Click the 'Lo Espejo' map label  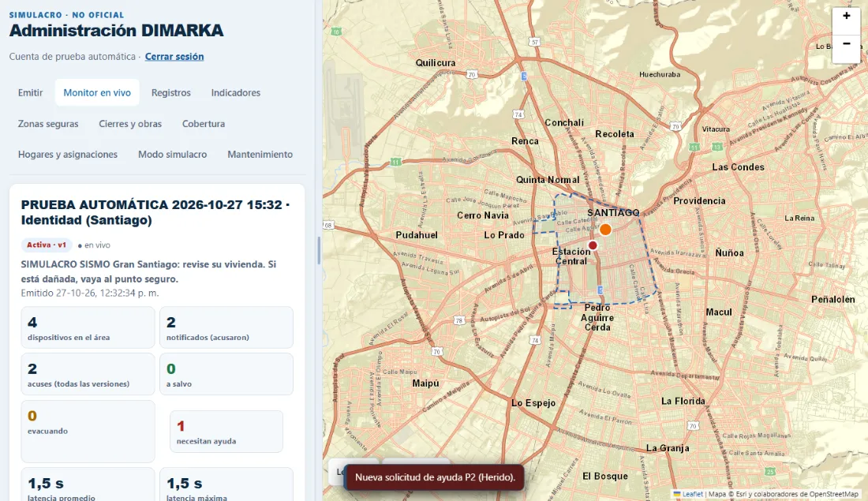pyautogui.click(x=533, y=403)
